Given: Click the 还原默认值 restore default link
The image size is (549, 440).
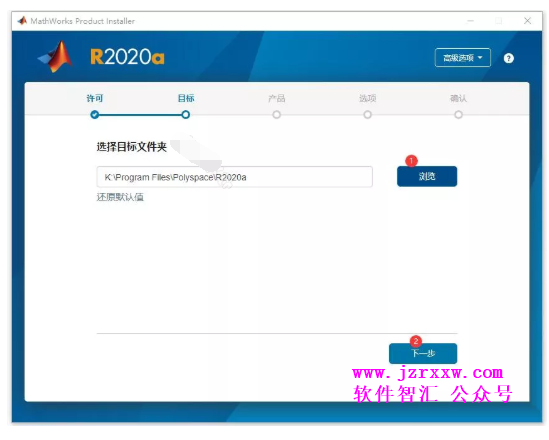Looking at the screenshot, I should 120,197.
